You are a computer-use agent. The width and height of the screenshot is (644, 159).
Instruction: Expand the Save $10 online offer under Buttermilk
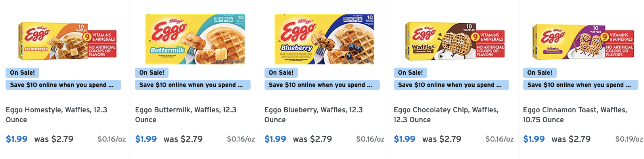coord(193,85)
